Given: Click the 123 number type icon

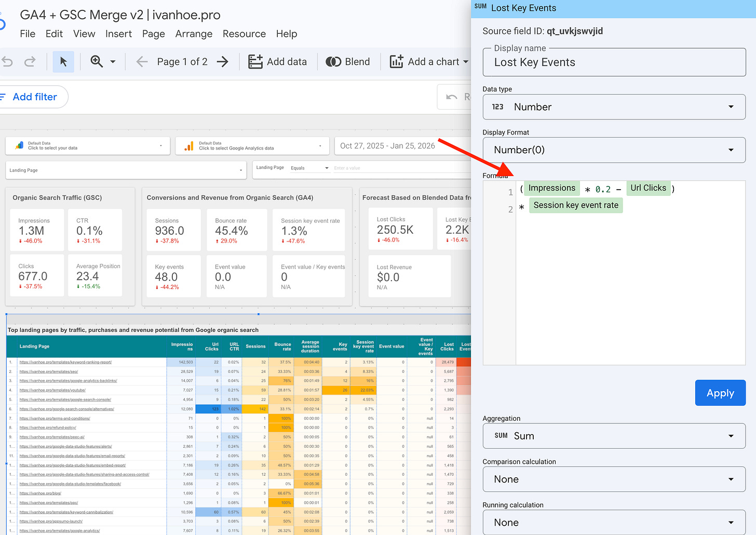Looking at the screenshot, I should point(497,106).
